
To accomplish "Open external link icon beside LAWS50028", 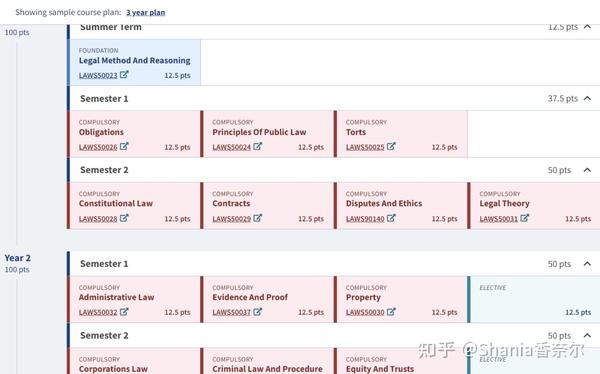I will (124, 218).
